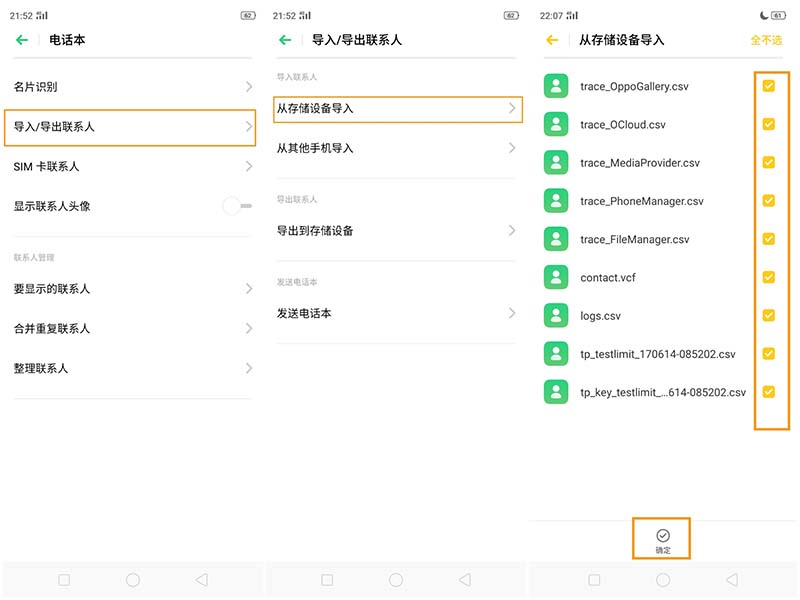This screenshot has height=600, width=800.
Task: Uncheck the tp_testlimit_170614-085202.csv checkbox
Action: coord(768,353)
